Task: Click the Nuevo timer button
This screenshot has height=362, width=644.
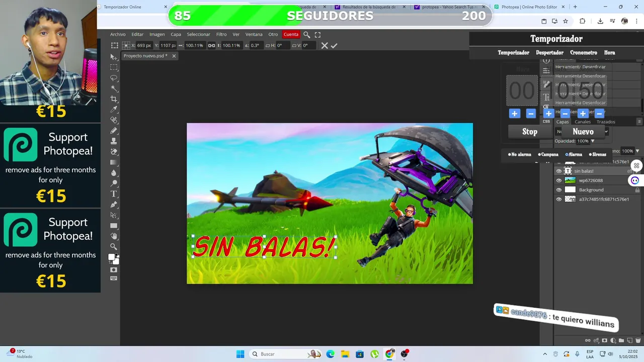Action: coord(583,132)
